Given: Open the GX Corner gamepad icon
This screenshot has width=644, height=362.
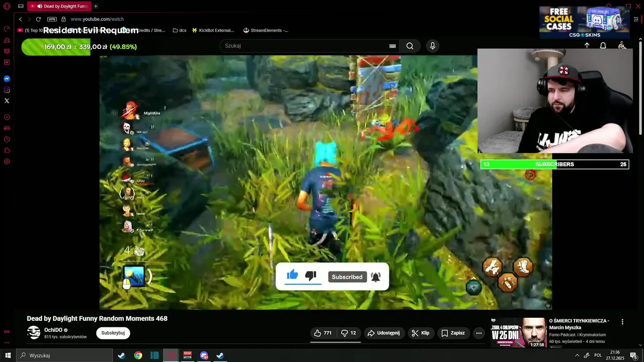Looking at the screenshot, I should (x=21, y=7).
